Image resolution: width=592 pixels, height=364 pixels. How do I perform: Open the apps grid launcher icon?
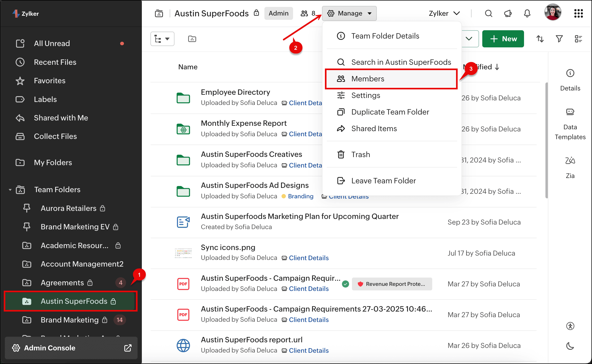pyautogui.click(x=578, y=13)
